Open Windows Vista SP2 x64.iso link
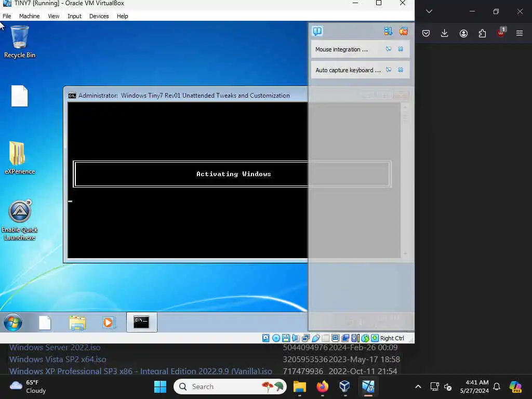 (x=58, y=359)
